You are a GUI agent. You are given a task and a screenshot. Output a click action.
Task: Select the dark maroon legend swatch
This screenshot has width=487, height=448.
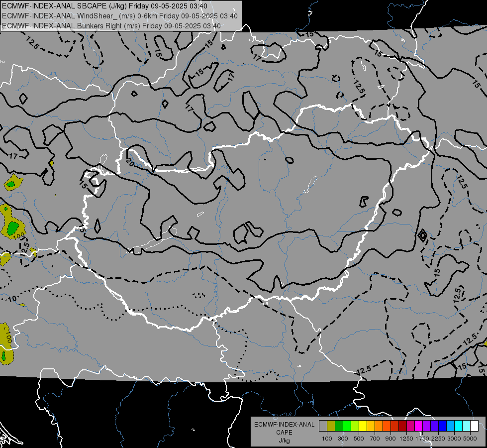(x=403, y=426)
